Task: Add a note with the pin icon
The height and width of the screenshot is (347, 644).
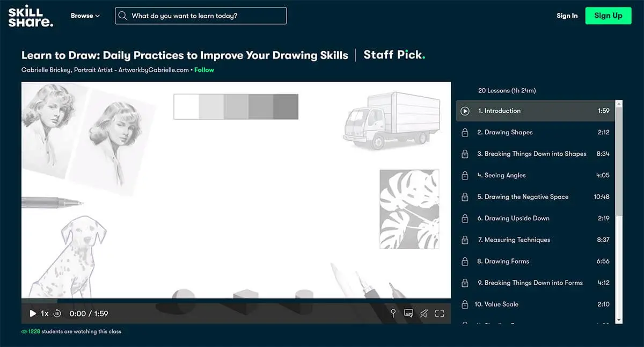Action: pyautogui.click(x=393, y=313)
